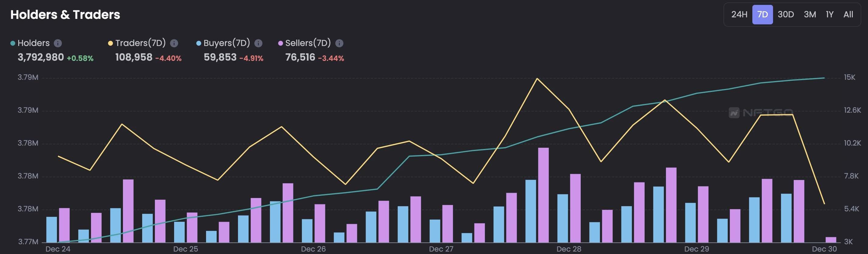The width and height of the screenshot is (868, 254).
Task: Click the info icon beside Traders(7D)
Action: tap(174, 43)
